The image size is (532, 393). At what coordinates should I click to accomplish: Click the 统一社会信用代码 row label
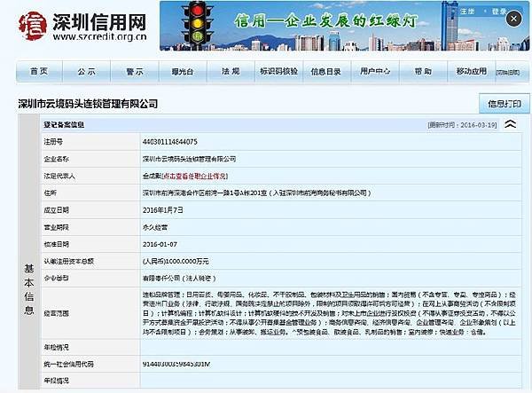(69, 364)
